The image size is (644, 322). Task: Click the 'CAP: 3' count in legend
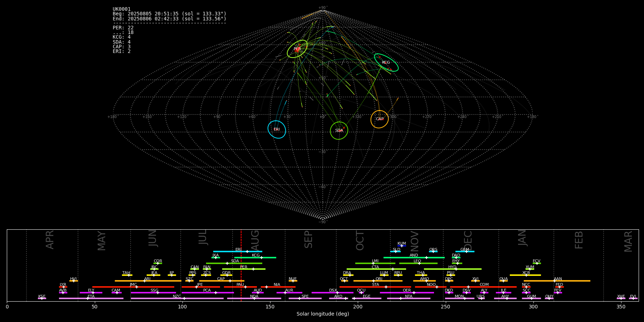[x=122, y=47]
